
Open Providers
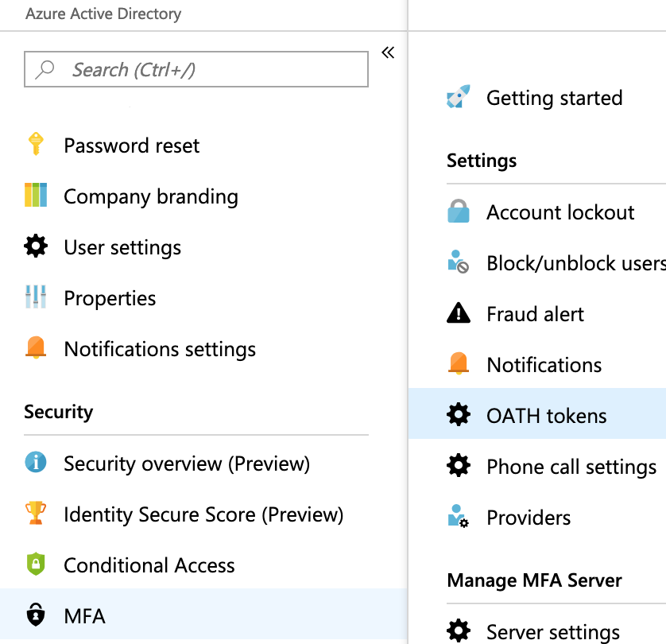pyautogui.click(x=529, y=518)
